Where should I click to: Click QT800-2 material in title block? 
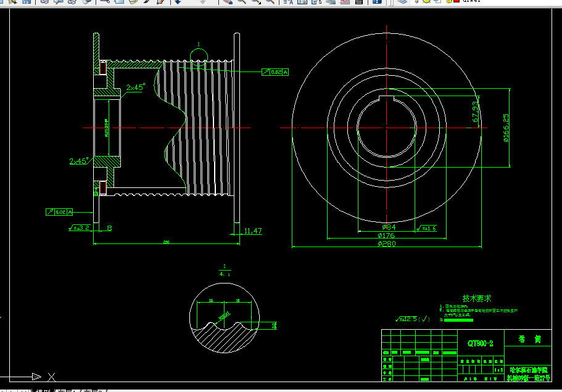(x=481, y=344)
